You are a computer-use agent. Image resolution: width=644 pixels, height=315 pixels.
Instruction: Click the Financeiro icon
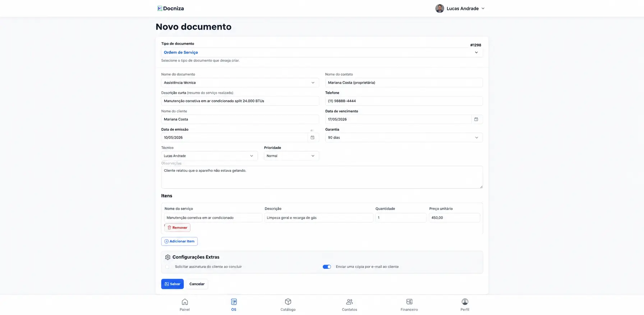pos(409,302)
